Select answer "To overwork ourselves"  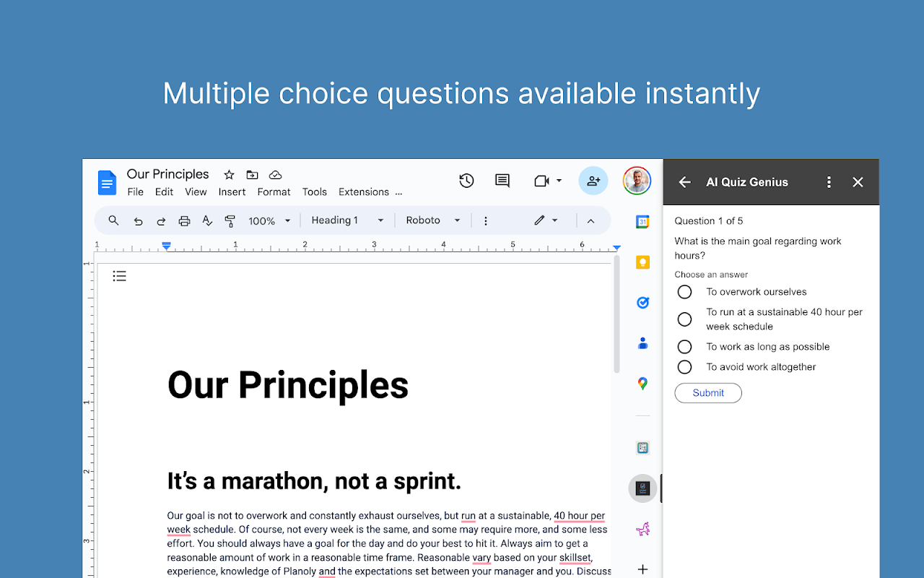pos(684,292)
